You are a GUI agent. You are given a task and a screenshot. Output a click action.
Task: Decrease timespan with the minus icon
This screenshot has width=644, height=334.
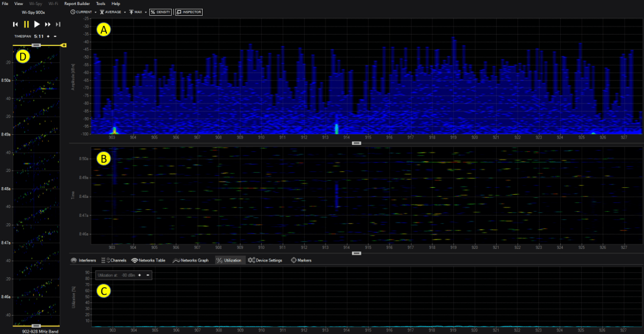(x=55, y=37)
